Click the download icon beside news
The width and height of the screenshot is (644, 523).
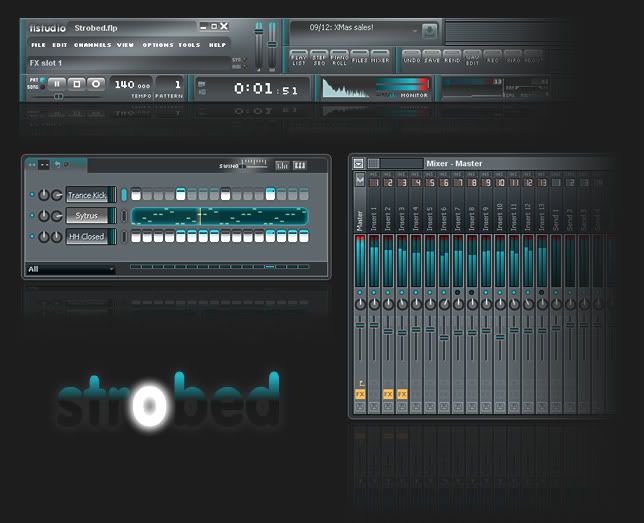[x=430, y=31]
